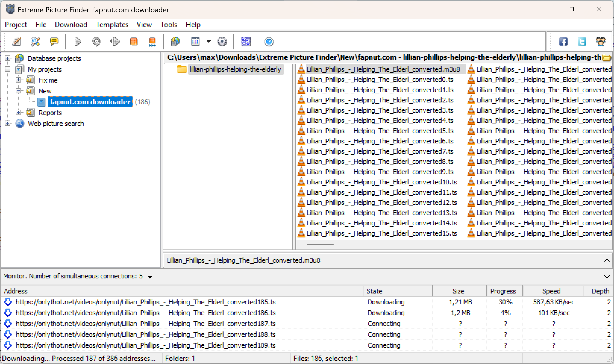614x364 pixels.
Task: Sort by the State column header
Action: (397, 291)
